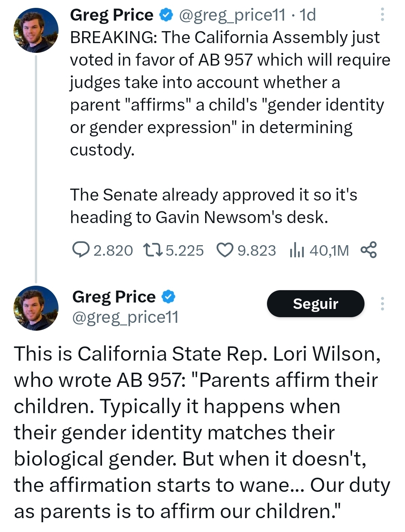Image resolution: width=405 pixels, height=532 pixels.
Task: Click the 1d timestamp on first tweet
Action: (x=308, y=15)
